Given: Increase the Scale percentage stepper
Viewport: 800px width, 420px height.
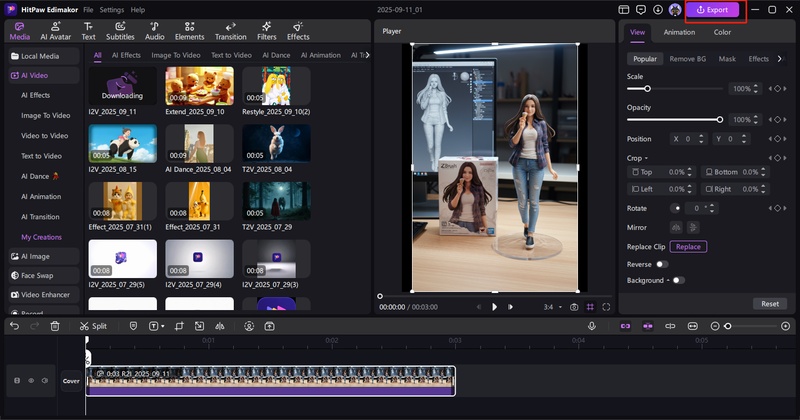Looking at the screenshot, I should 756,86.
